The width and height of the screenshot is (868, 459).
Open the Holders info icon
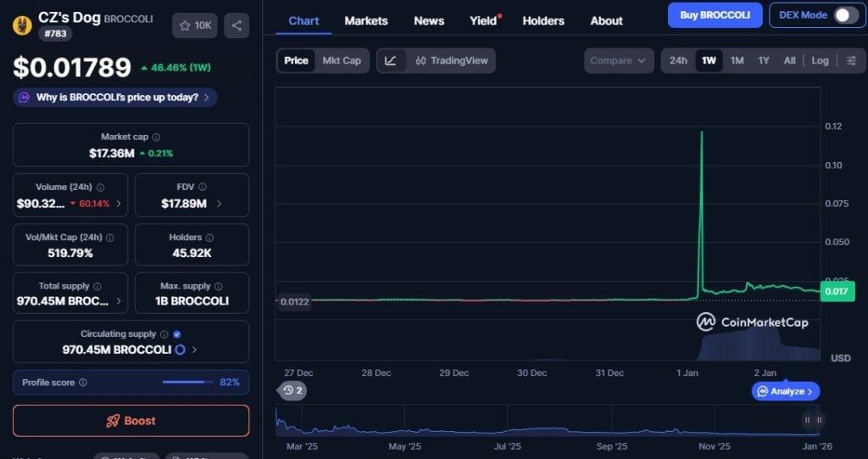click(x=209, y=238)
